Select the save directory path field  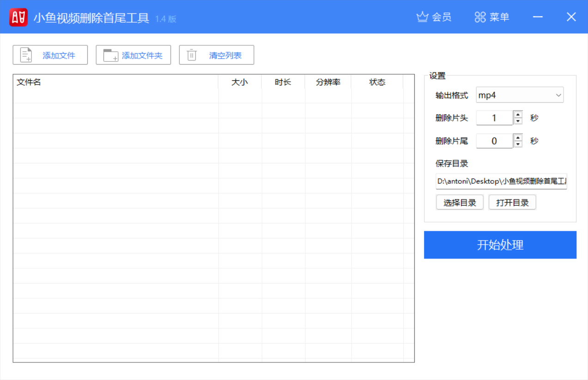pyautogui.click(x=501, y=182)
